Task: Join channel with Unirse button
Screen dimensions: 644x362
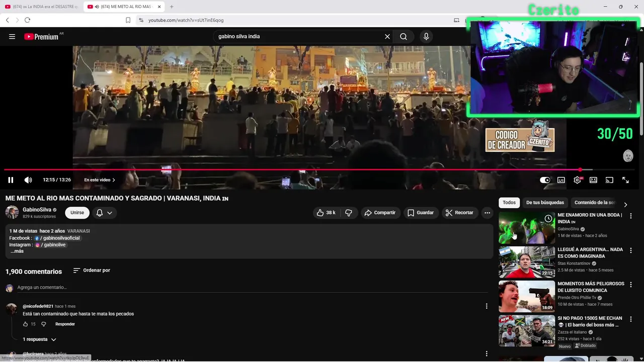Action: point(77,213)
